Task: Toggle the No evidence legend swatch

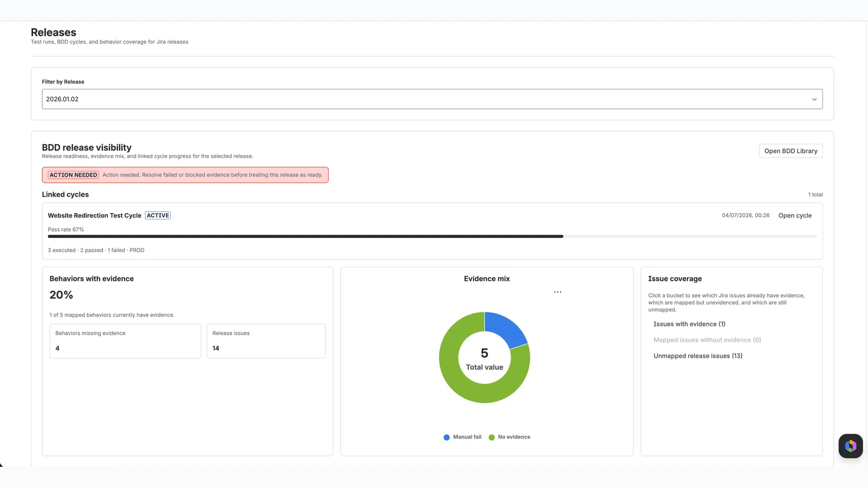Action: point(492,438)
